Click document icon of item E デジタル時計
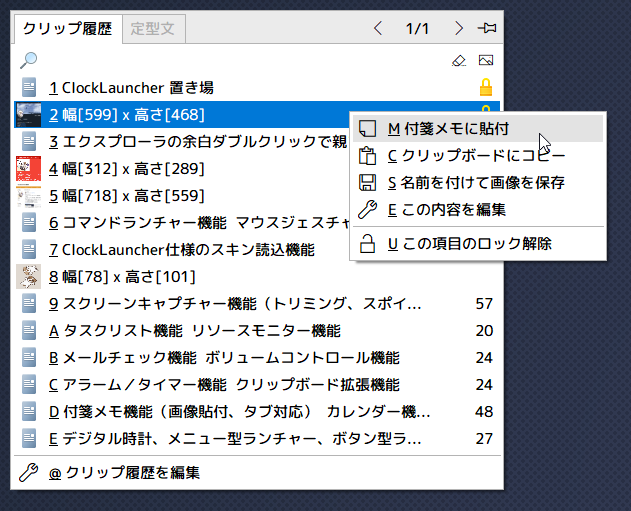The image size is (631, 511). 29,438
